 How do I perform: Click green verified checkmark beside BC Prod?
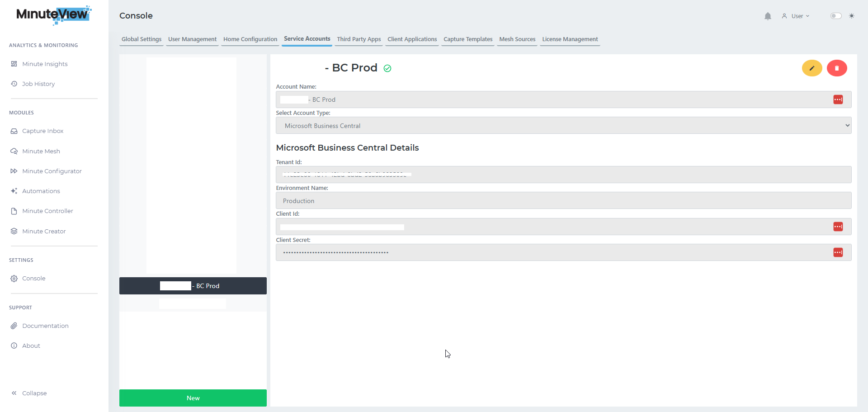(x=387, y=68)
